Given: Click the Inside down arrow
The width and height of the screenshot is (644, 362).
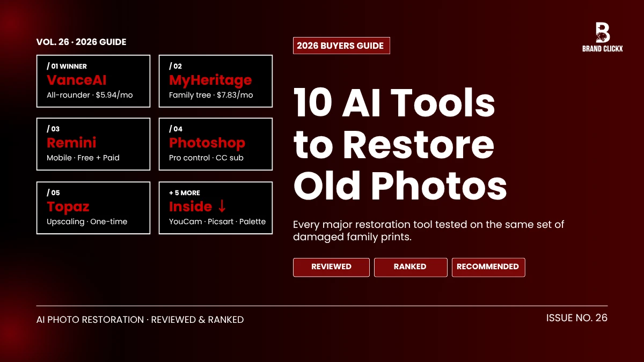Looking at the screenshot, I should click(222, 206).
